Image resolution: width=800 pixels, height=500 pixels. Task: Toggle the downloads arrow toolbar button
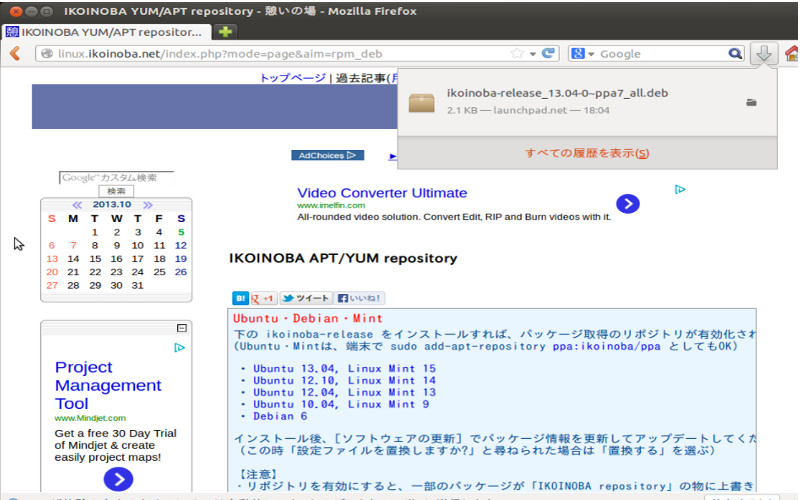point(764,53)
